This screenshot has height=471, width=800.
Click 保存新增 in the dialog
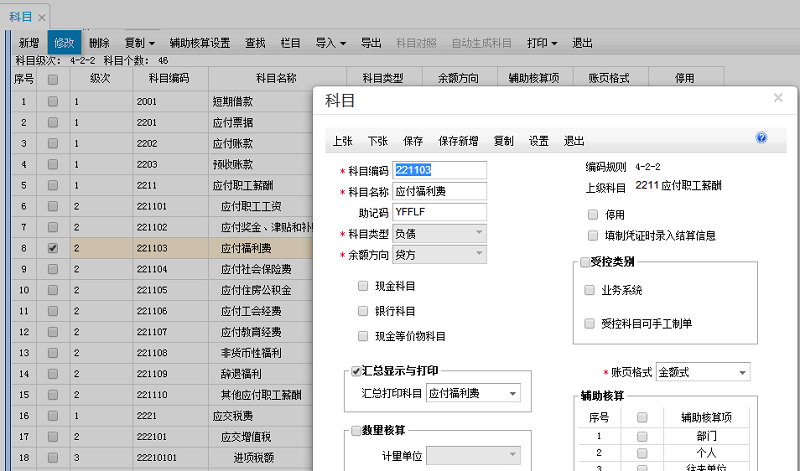click(x=458, y=141)
